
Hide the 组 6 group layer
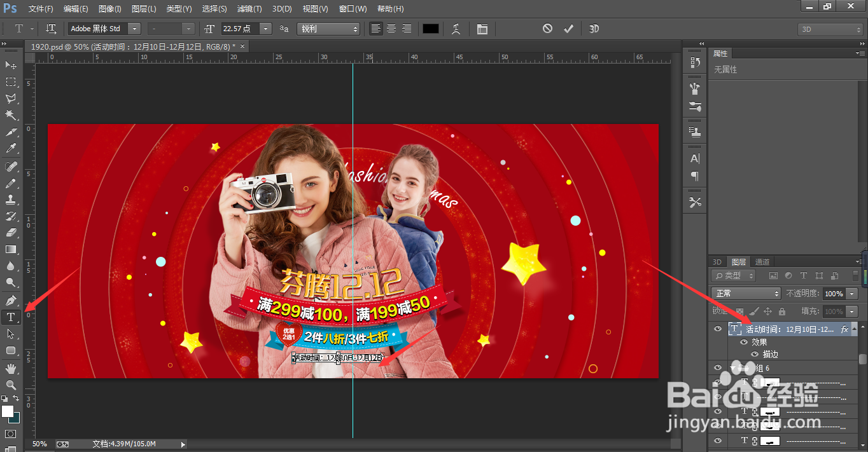pyautogui.click(x=718, y=368)
